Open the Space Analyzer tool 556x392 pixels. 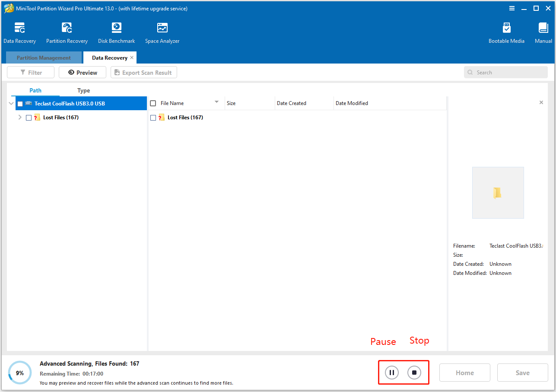coord(162,31)
